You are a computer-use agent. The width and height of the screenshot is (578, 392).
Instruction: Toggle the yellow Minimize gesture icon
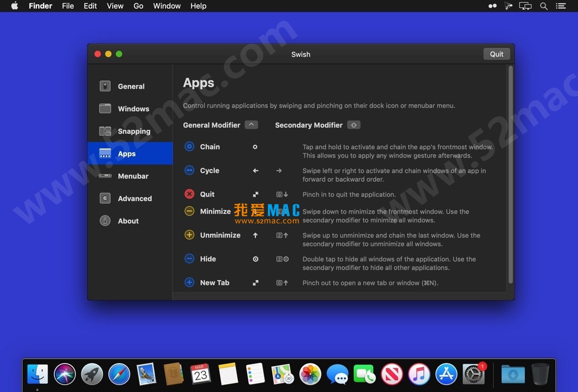coord(190,211)
